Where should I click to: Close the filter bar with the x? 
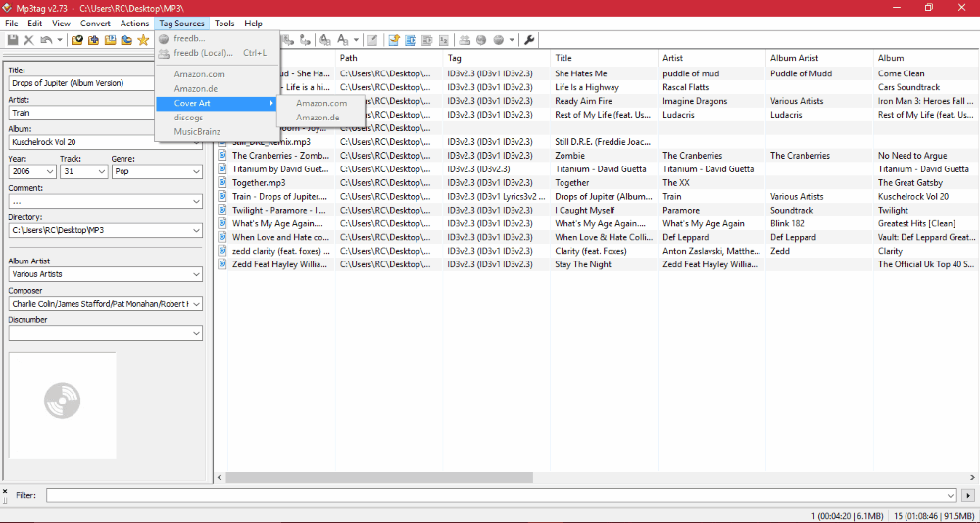click(x=5, y=491)
